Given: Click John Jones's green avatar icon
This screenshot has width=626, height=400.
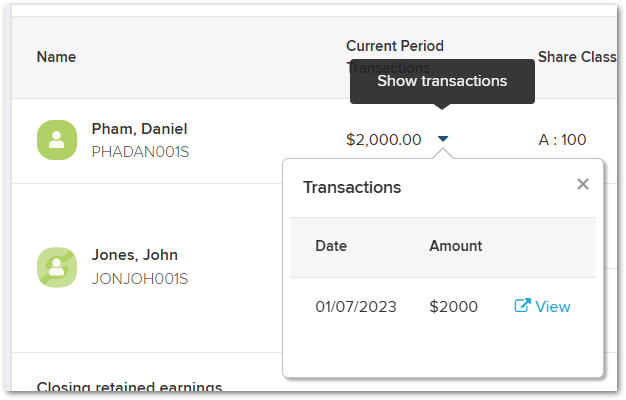Looking at the screenshot, I should pyautogui.click(x=57, y=267).
